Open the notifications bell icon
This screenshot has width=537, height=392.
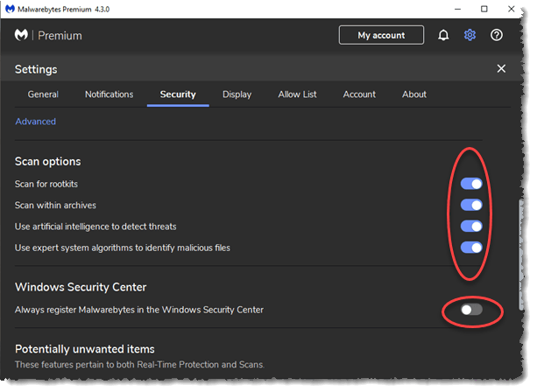coord(443,35)
